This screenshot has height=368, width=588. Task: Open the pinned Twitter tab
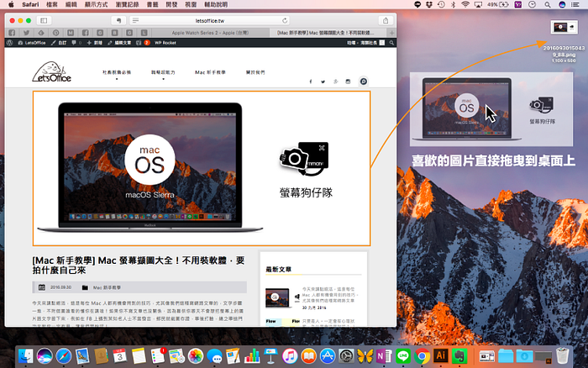point(26,33)
